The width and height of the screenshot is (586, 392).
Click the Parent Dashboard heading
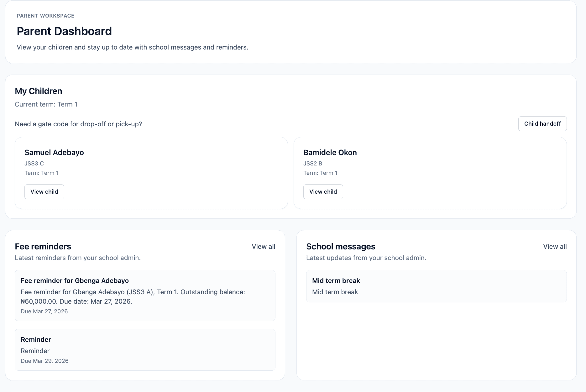point(64,31)
